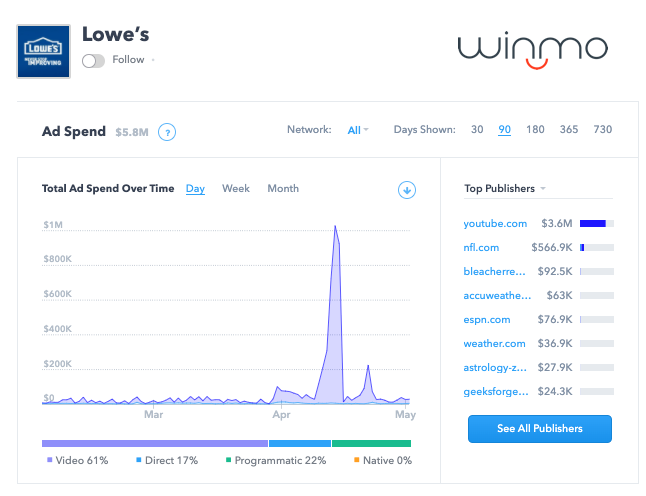
Task: Open the astrology-z... publisher link
Action: (x=495, y=367)
